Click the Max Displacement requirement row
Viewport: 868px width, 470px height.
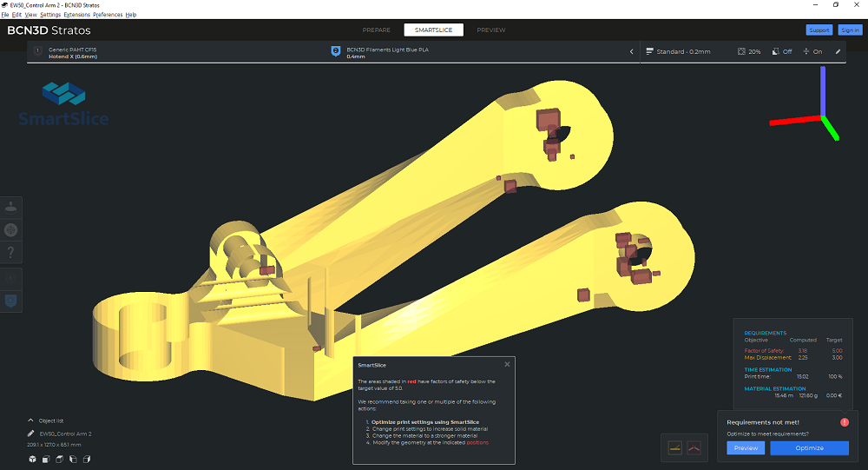(793, 357)
